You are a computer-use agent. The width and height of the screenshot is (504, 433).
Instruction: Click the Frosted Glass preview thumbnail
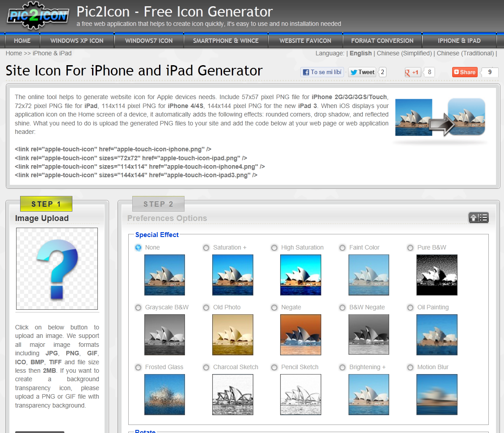click(x=164, y=395)
